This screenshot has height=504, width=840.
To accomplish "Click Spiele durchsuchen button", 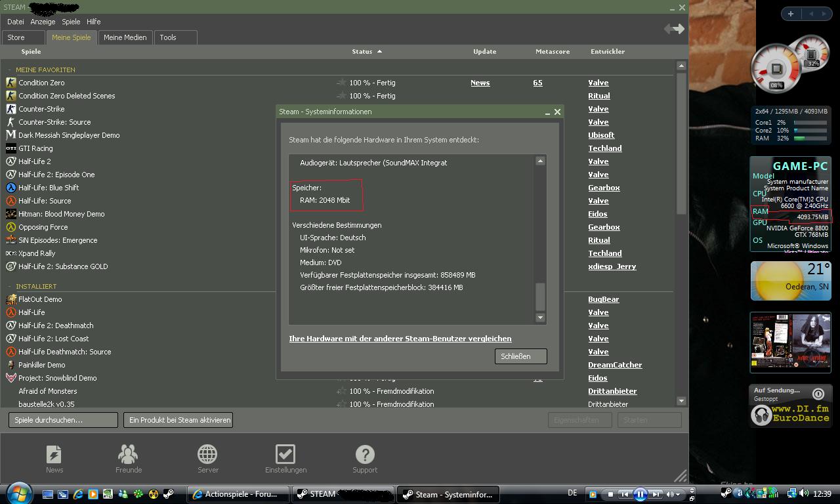I will click(63, 420).
